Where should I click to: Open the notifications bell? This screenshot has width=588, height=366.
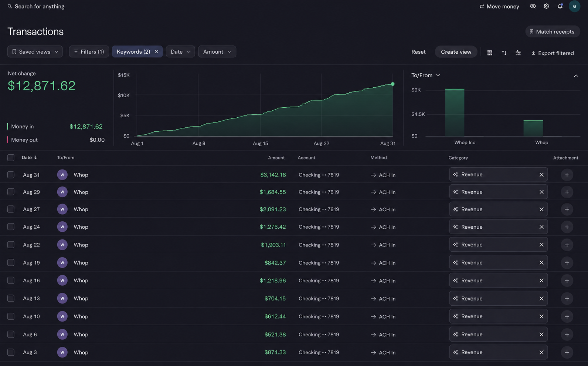(x=560, y=6)
